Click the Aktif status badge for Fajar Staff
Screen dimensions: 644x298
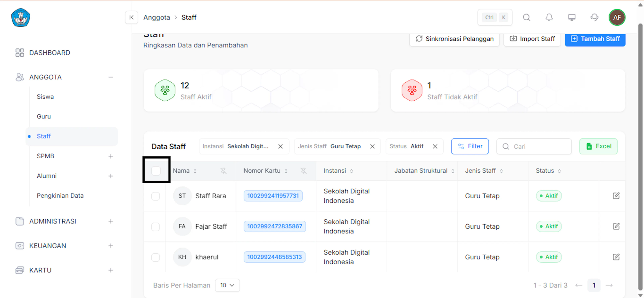(x=549, y=226)
